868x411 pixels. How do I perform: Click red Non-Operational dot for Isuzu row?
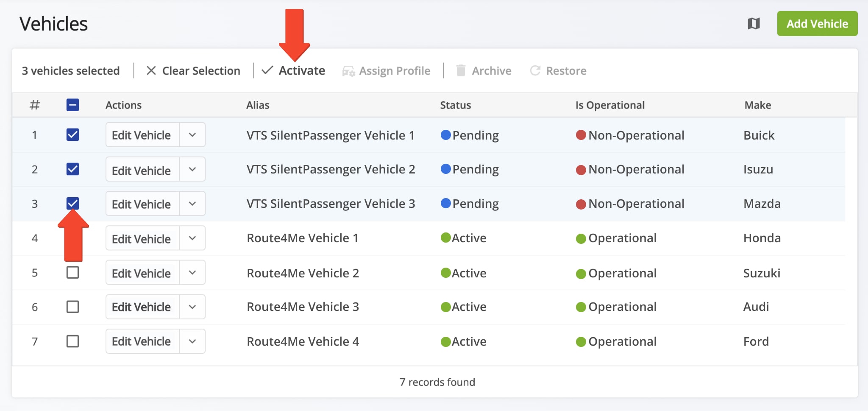pyautogui.click(x=581, y=170)
